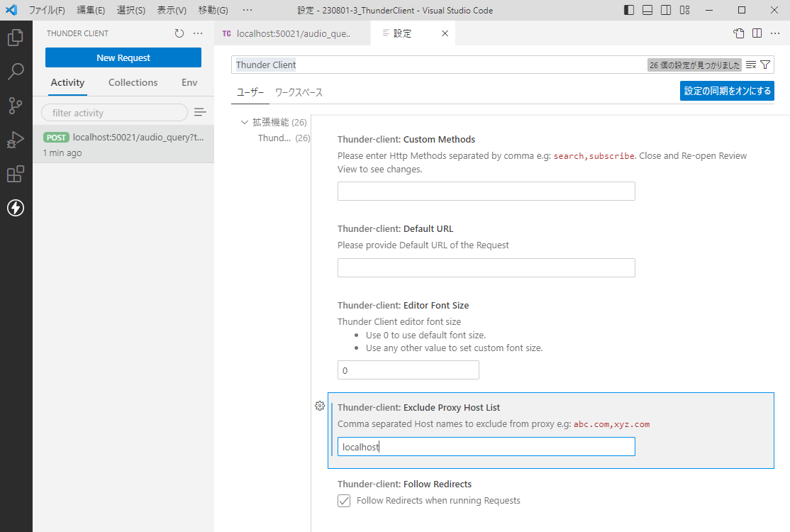This screenshot has height=532, width=790.
Task: Open the overflow menu ellipsis in menu bar
Action: [247, 10]
